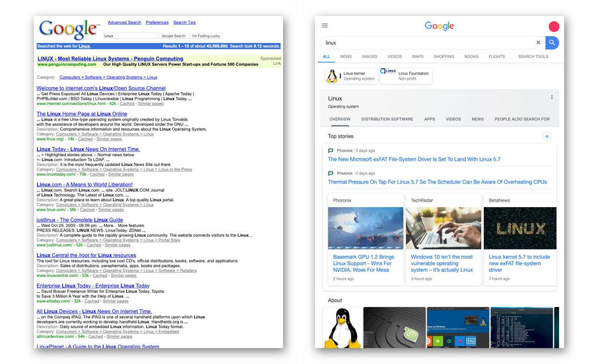Open Linux Today news result

(88, 149)
